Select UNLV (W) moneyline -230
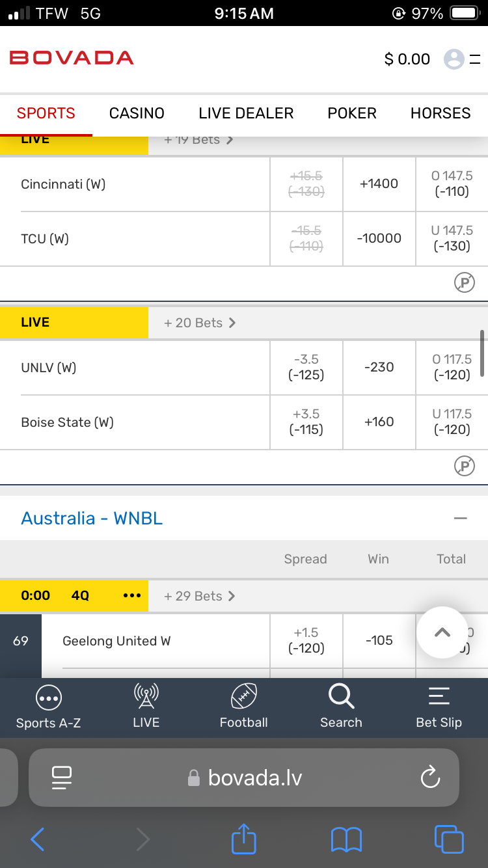 (x=379, y=367)
